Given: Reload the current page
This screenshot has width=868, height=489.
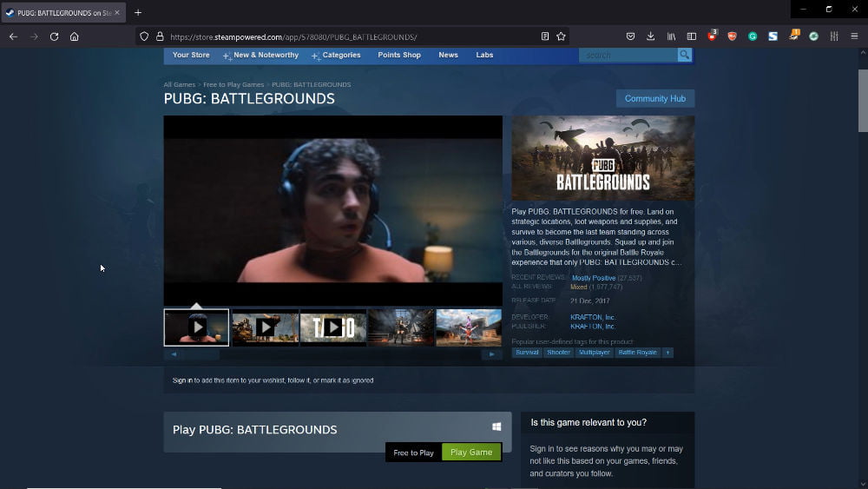Looking at the screenshot, I should (54, 36).
